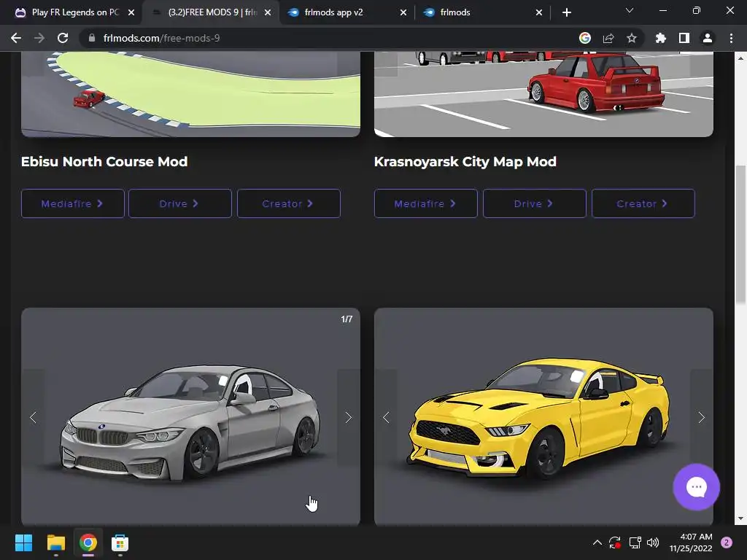The width and height of the screenshot is (747, 560).
Task: Open Mediafire link for Krasnoyarsk City Map
Action: pos(426,204)
